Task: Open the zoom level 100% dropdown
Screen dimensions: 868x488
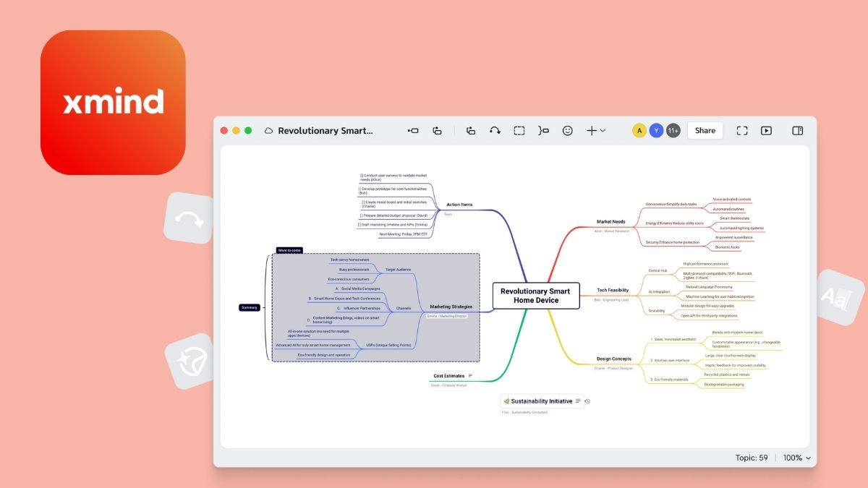Action: pyautogui.click(x=797, y=458)
